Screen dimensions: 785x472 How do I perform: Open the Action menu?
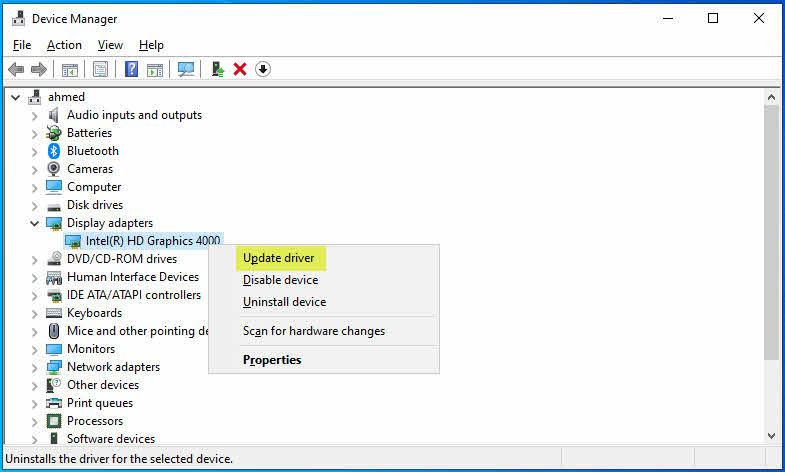64,45
